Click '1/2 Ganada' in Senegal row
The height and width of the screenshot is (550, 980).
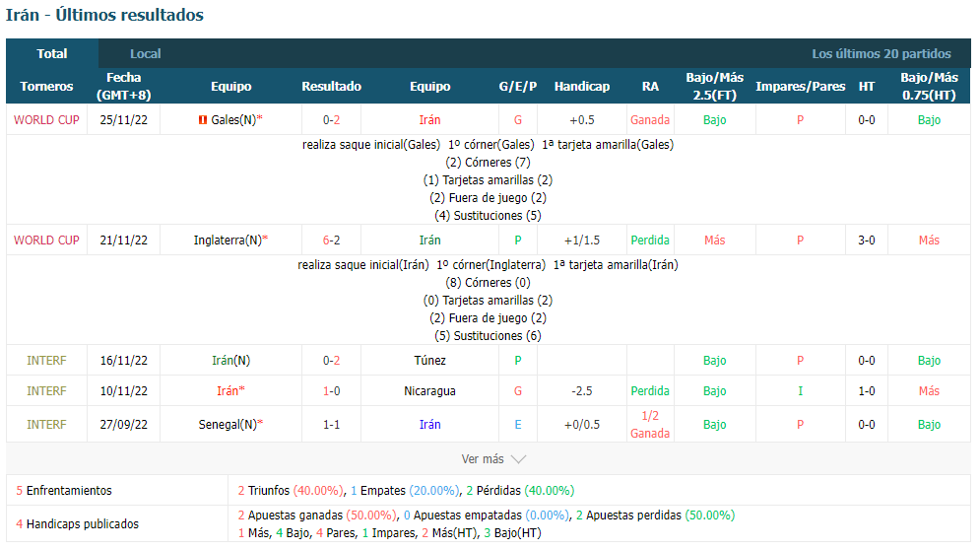coord(650,424)
